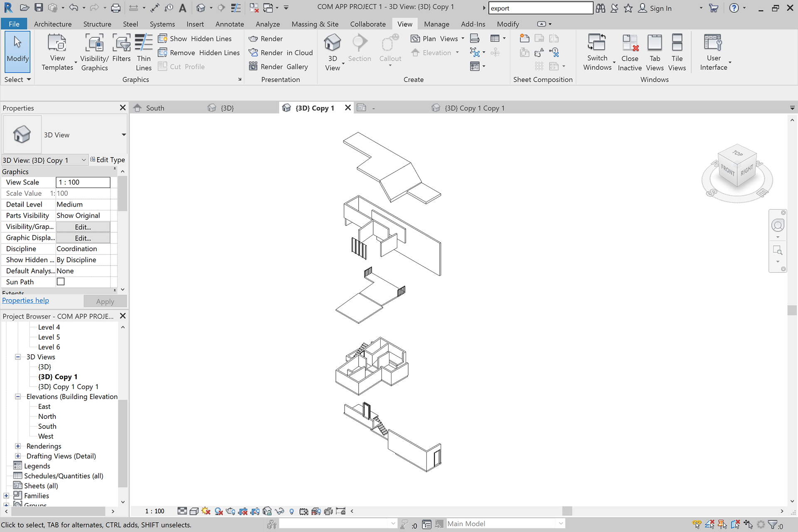Click the Undo arrow
The height and width of the screenshot is (532, 798).
point(74,8)
